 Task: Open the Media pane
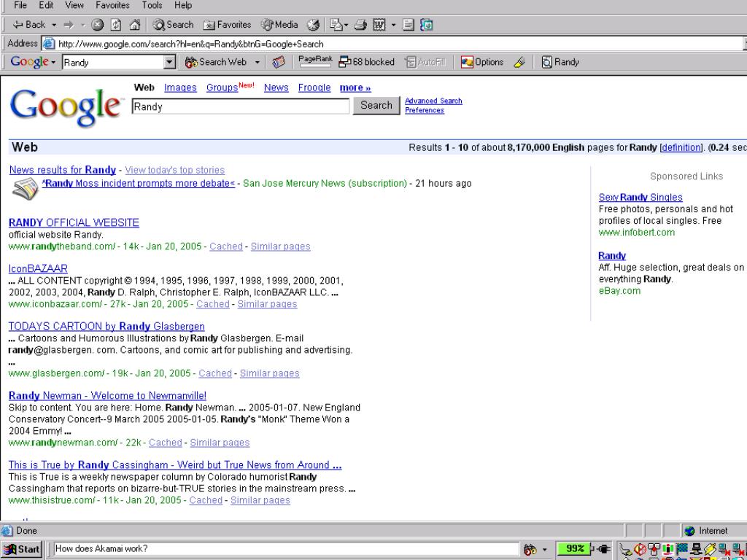[x=279, y=25]
